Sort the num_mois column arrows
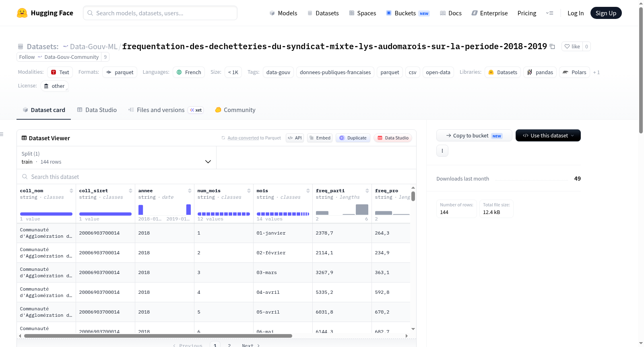This screenshot has height=347, width=644. coord(249,191)
